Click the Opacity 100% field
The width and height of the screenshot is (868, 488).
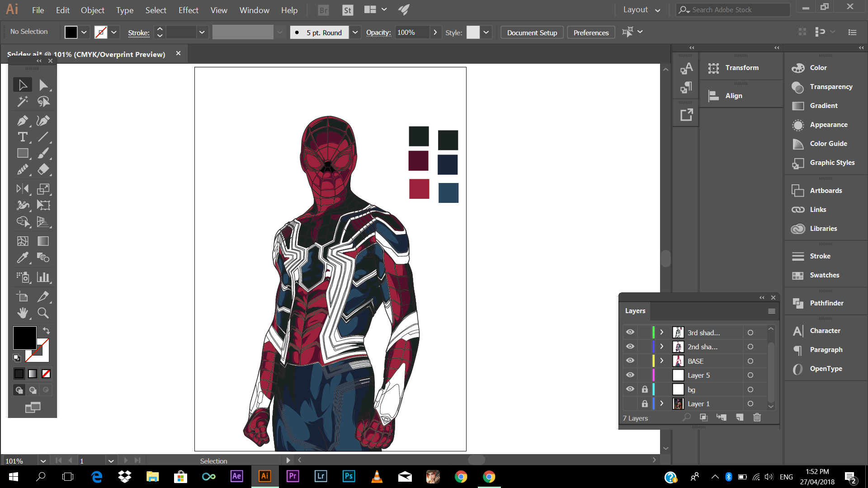pyautogui.click(x=412, y=32)
